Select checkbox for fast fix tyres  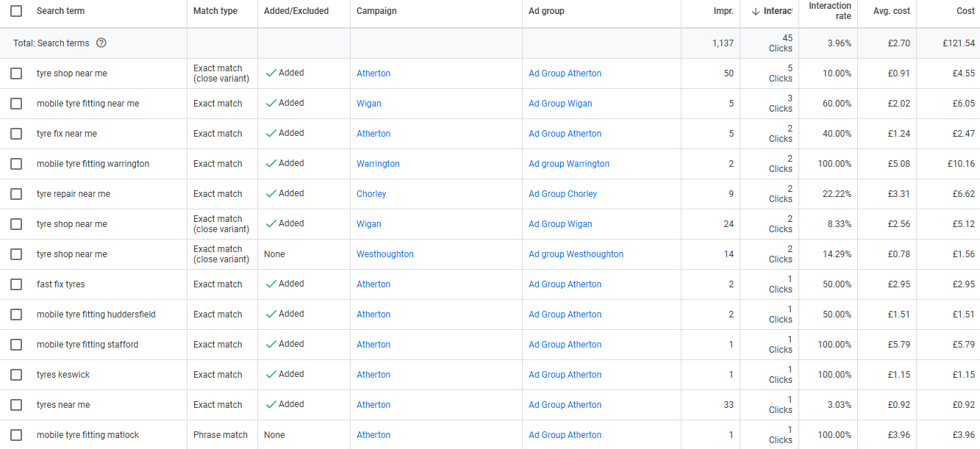coord(16,284)
